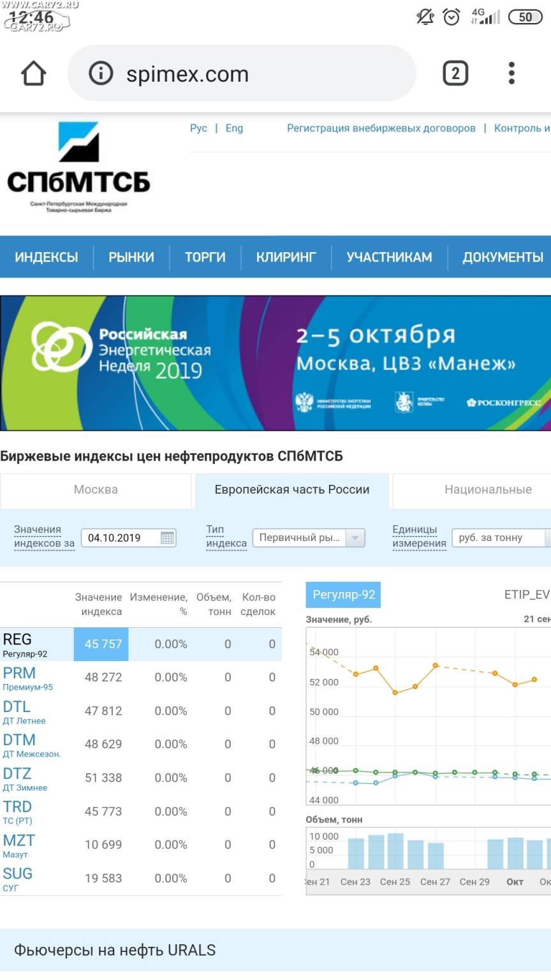Image resolution: width=551 pixels, height=980 pixels.
Task: Click the Фьючерсы на нефть URALS heading
Action: tap(115, 950)
